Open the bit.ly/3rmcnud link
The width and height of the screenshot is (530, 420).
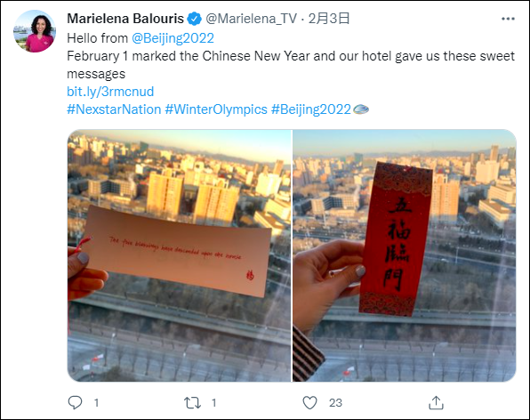pos(110,92)
